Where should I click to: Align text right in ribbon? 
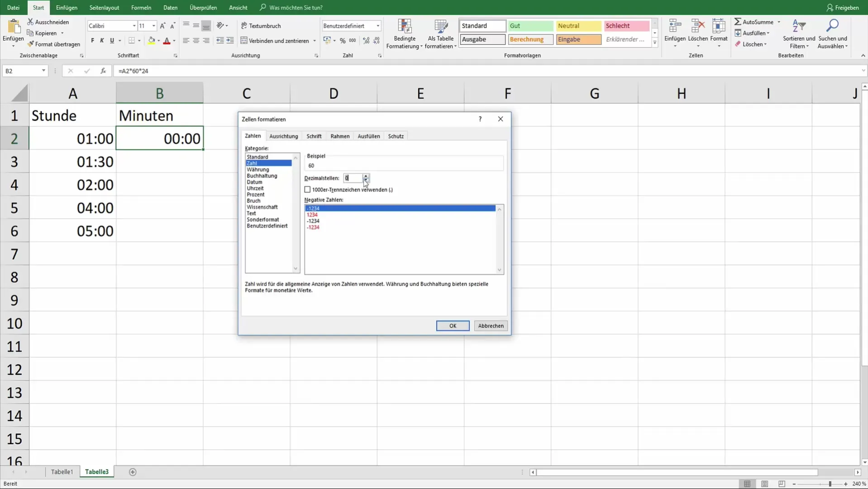click(x=206, y=41)
